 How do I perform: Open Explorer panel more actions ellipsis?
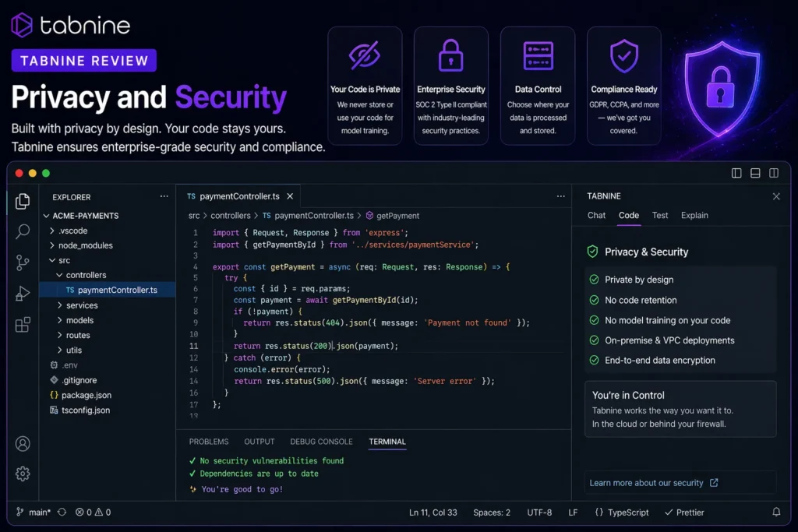[x=164, y=196]
